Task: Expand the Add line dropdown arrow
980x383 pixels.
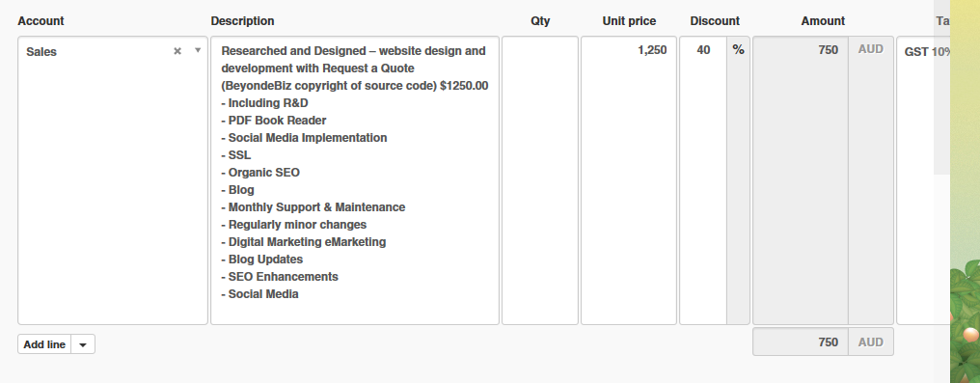Action: (83, 344)
